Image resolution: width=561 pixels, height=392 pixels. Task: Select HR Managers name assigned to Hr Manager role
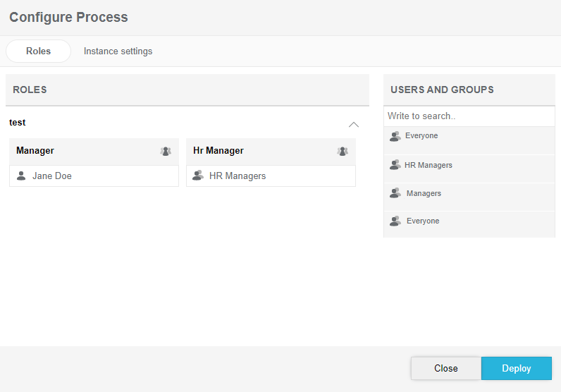[x=238, y=176]
